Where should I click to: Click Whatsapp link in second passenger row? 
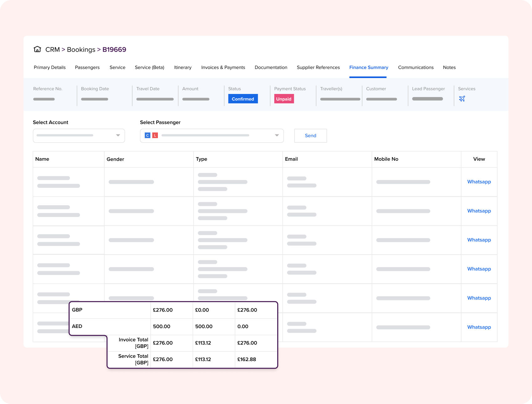[x=479, y=211]
